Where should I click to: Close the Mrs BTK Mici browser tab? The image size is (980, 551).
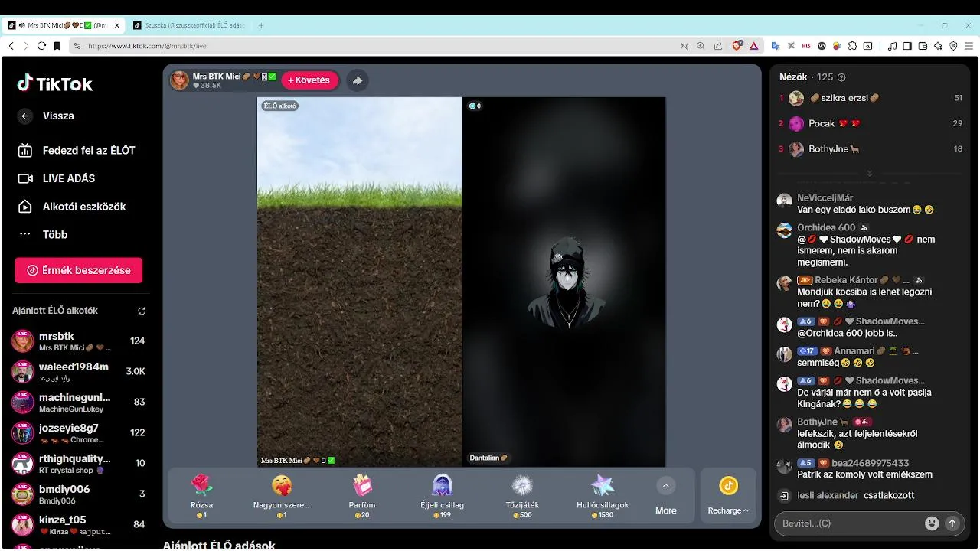117,25
